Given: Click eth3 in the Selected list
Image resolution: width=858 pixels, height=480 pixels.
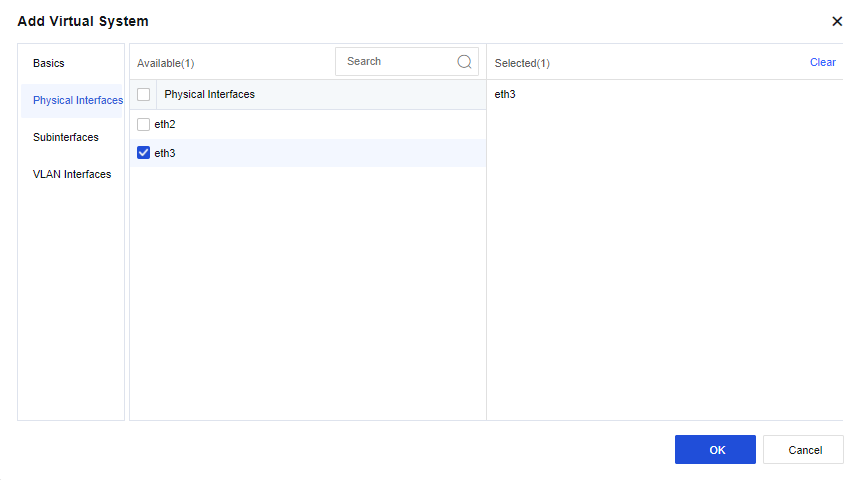Looking at the screenshot, I should [505, 94].
